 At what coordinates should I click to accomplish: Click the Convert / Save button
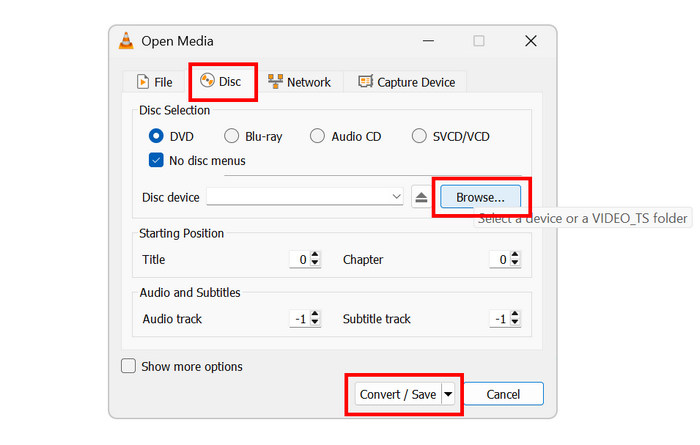[398, 394]
